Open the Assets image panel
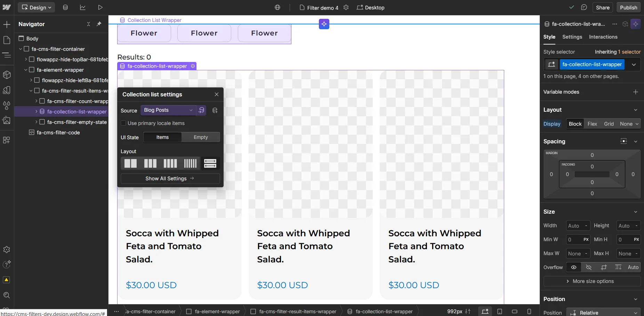Image resolution: width=644 pixels, height=316 pixels. coord(7,120)
